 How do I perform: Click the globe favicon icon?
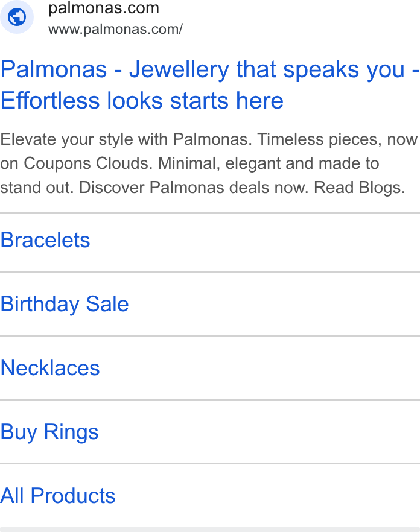(17, 17)
